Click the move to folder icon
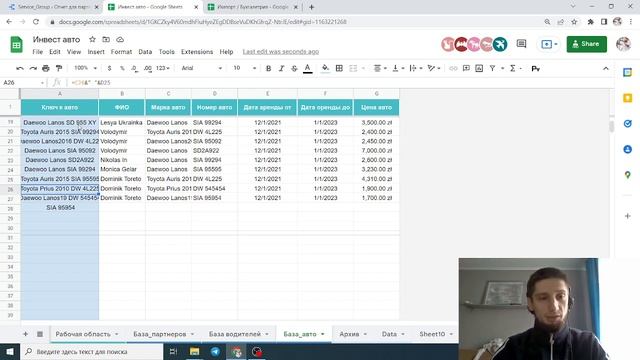Image resolution: width=640 pixels, height=360 pixels. (106, 40)
